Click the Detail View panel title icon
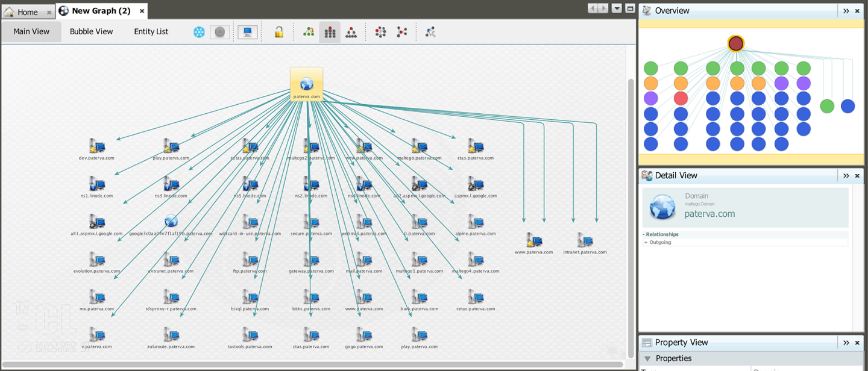 coord(647,175)
